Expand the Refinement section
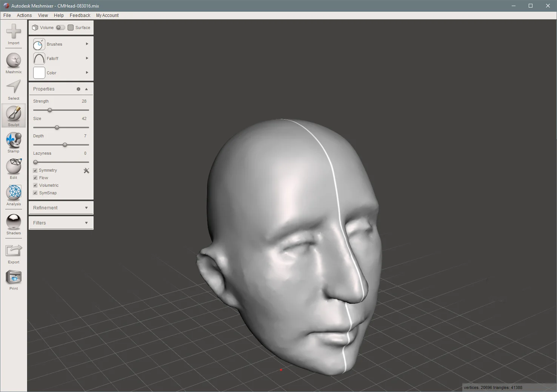This screenshot has width=557, height=392. click(86, 208)
